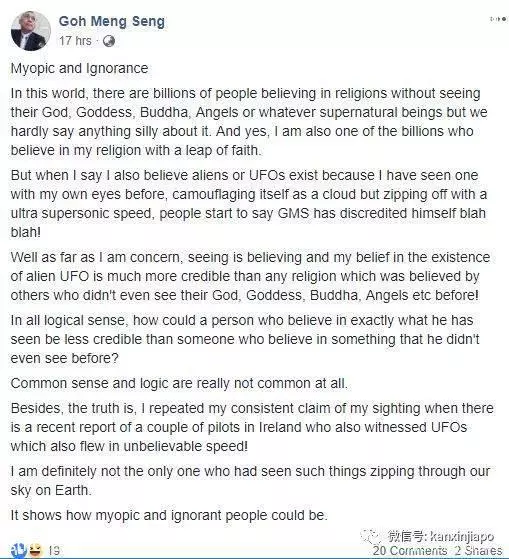Click the WeChat logo watermark icon
The image size is (509, 559).
tap(371, 535)
